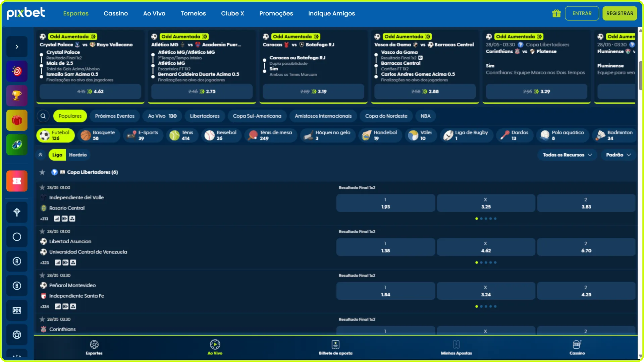Click the pixbet logo
The image size is (644, 362).
coord(26,13)
